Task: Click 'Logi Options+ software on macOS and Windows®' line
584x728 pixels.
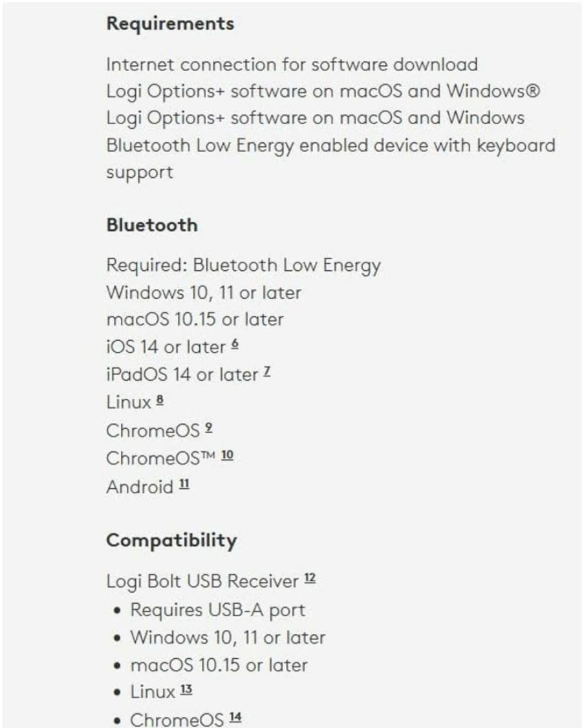Action: pos(323,91)
